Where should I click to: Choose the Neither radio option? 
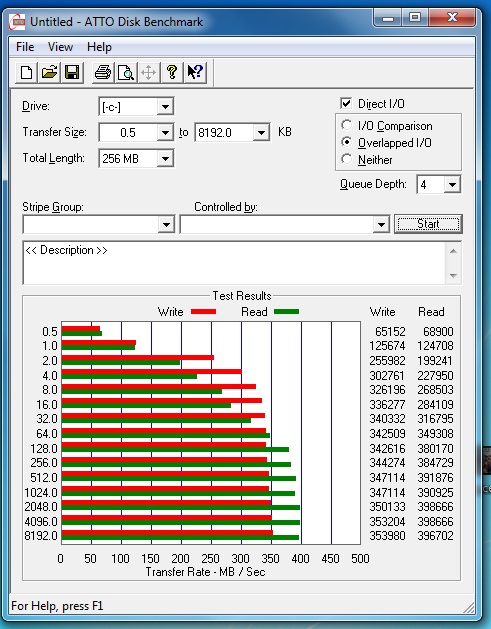click(347, 159)
